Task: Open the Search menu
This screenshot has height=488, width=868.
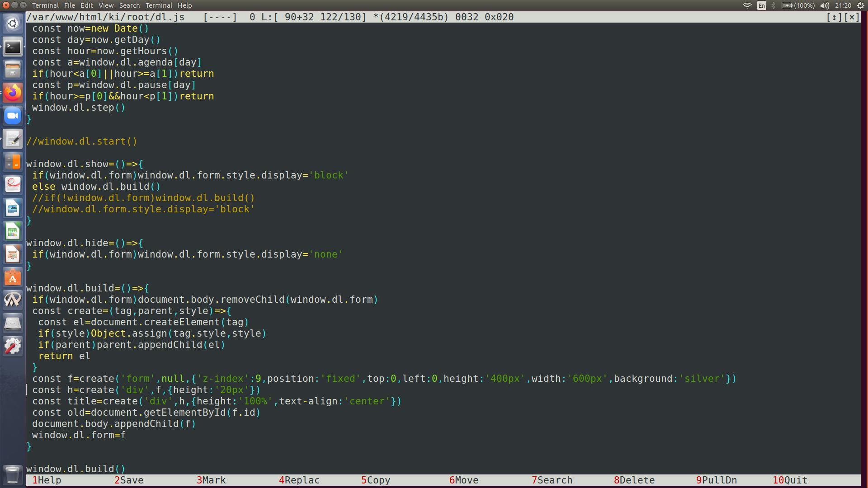Action: (129, 5)
